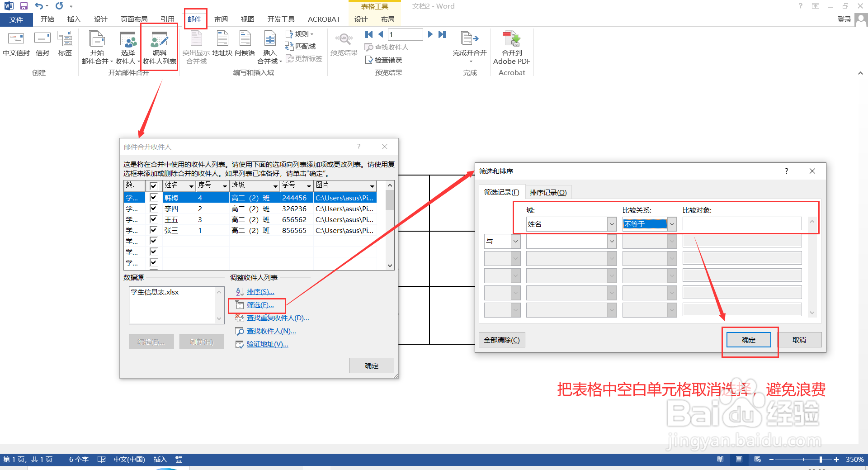Click the 标签 (Labels) creation icon
The width and height of the screenshot is (868, 470).
coord(65,45)
